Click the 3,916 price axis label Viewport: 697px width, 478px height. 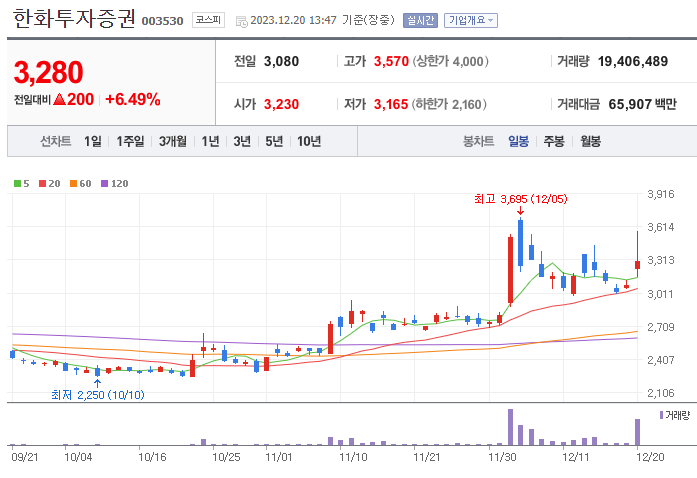tap(661, 194)
